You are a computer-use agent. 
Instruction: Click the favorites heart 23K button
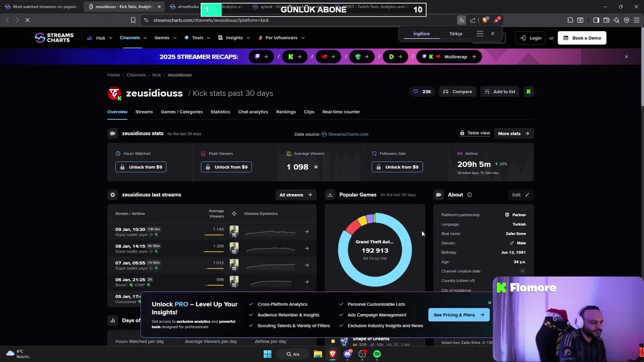[422, 92]
